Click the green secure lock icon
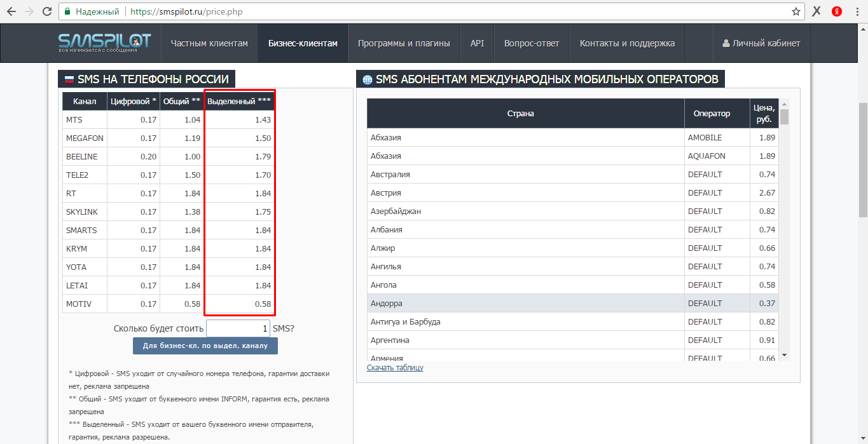Image resolution: width=868 pixels, height=444 pixels. click(67, 11)
